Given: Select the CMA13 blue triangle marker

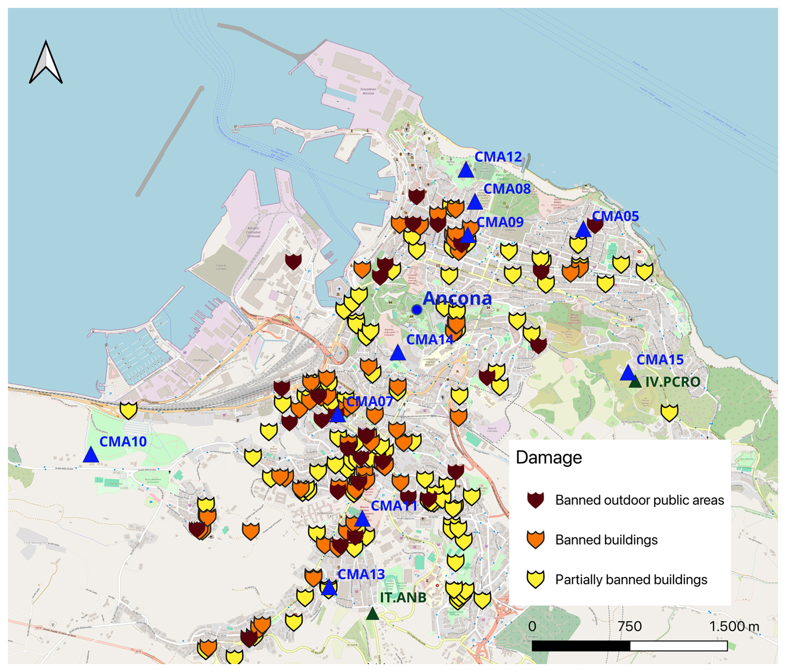Looking at the screenshot, I should (329, 588).
